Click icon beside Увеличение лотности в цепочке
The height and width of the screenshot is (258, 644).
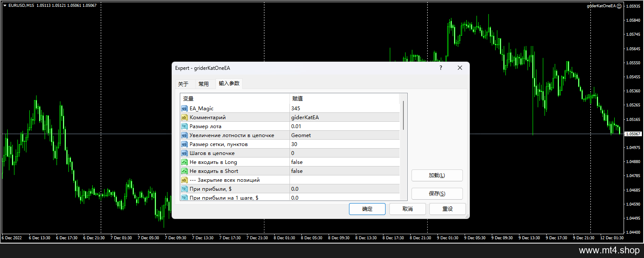pos(184,135)
